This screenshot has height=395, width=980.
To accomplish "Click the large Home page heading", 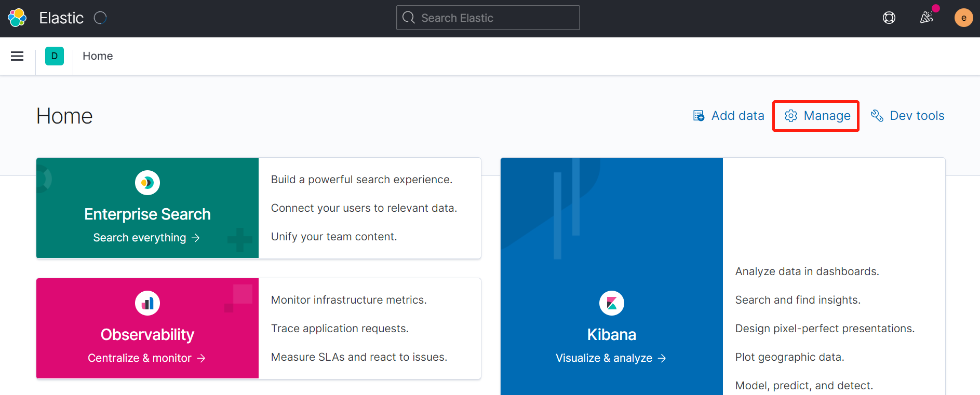I will pos(64,116).
